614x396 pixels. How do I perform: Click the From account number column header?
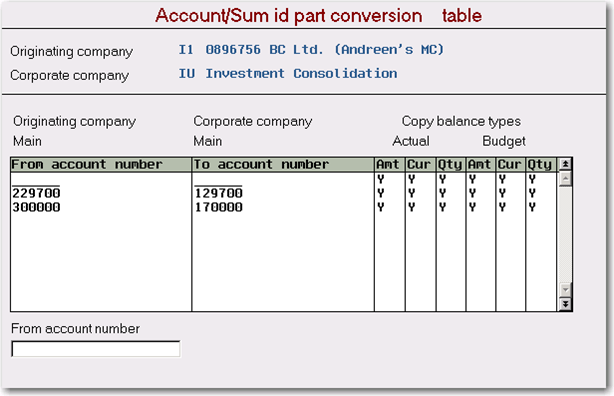coord(101,165)
